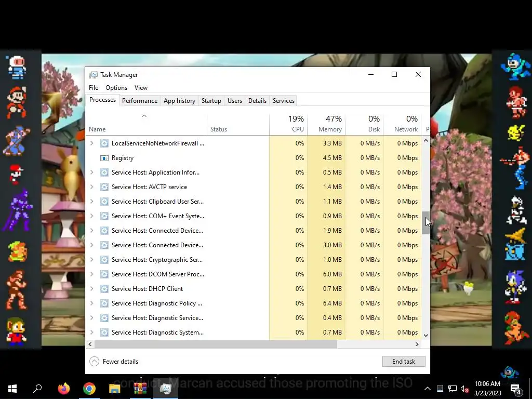
Task: Launch Google Chrome from the taskbar
Action: (89, 389)
